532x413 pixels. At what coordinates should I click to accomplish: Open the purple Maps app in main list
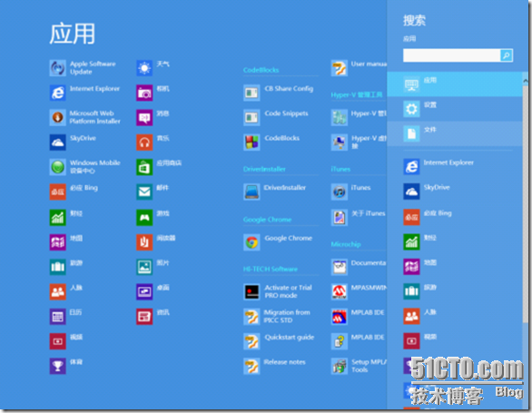tap(66, 242)
